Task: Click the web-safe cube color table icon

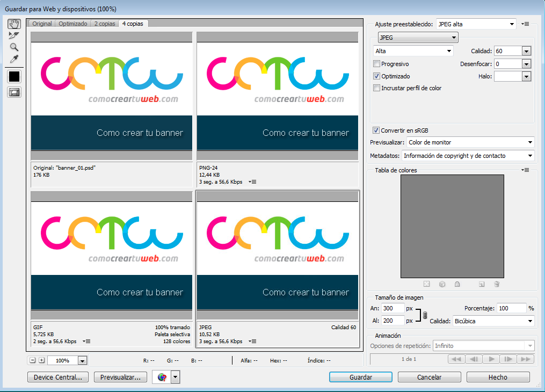Action: pos(442,284)
